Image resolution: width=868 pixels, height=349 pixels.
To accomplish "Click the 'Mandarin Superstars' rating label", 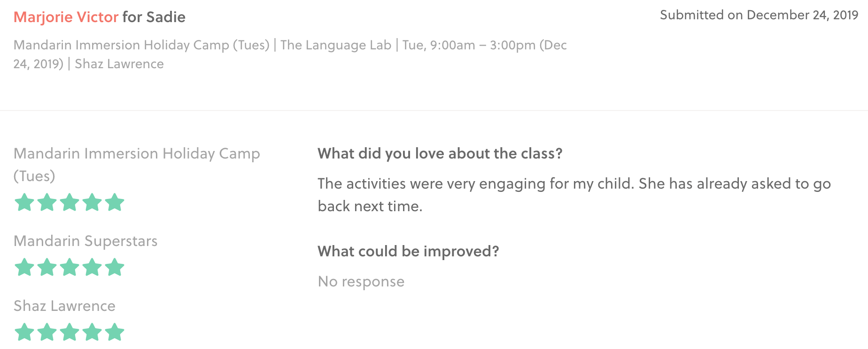I will pyautogui.click(x=85, y=241).
